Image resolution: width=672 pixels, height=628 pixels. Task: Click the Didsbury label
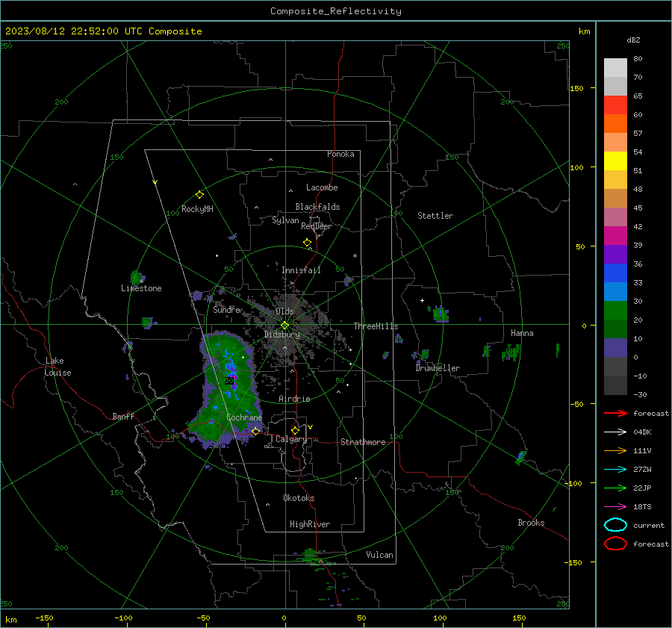coord(281,335)
